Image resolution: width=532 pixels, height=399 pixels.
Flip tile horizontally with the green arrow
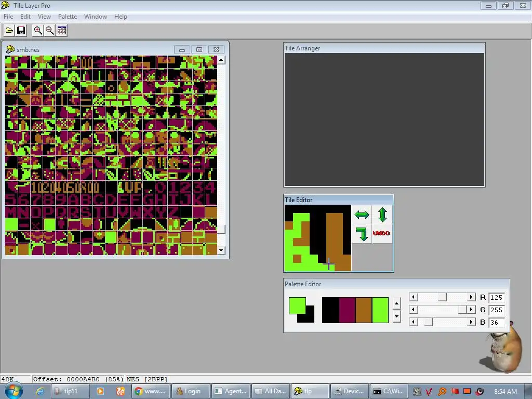coord(362,215)
